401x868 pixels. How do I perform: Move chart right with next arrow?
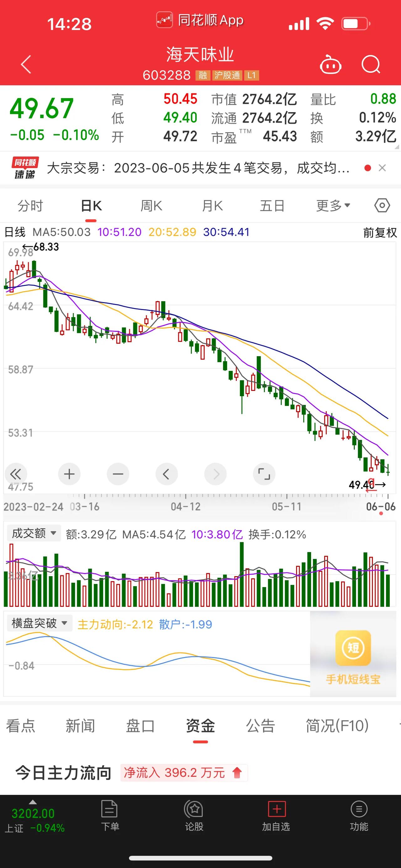coord(216,474)
